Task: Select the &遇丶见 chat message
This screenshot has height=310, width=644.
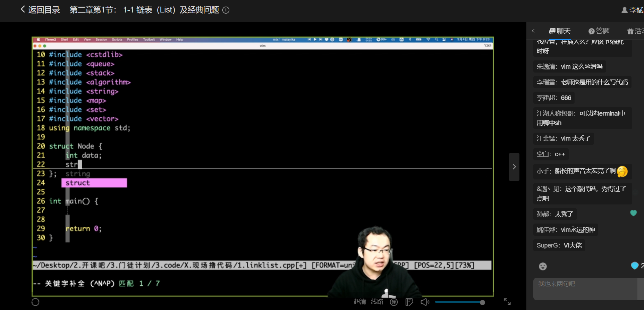Action: (x=583, y=194)
